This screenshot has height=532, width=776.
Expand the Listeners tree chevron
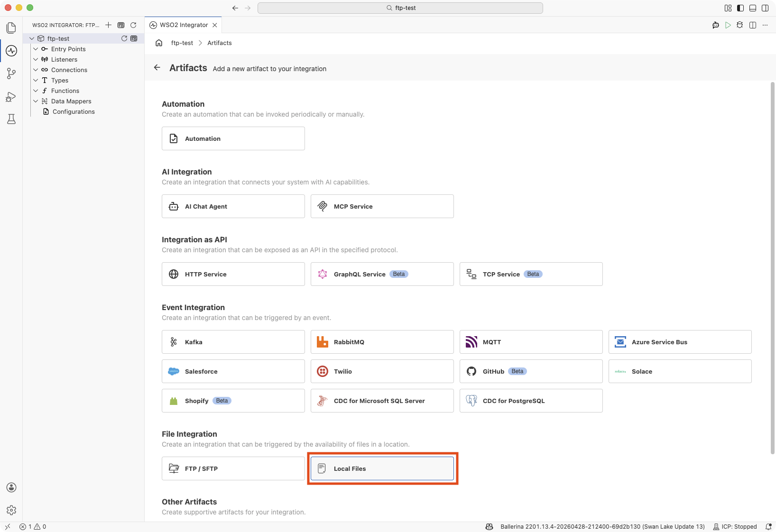[36, 59]
